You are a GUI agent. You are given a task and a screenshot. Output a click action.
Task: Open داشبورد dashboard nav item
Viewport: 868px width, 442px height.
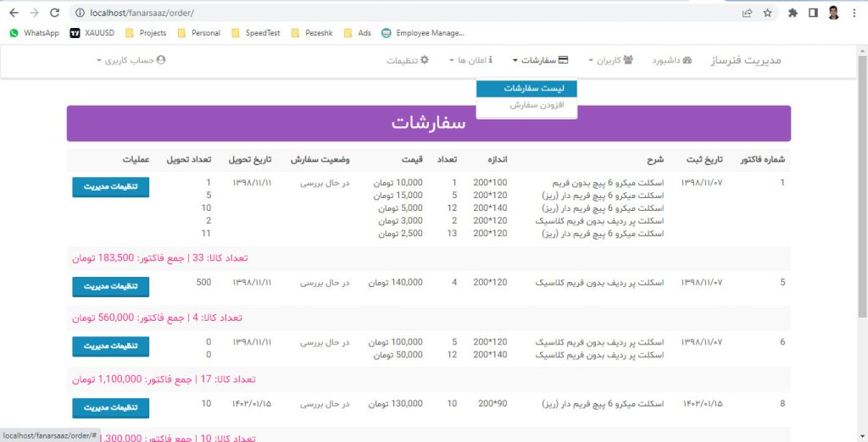[671, 60]
